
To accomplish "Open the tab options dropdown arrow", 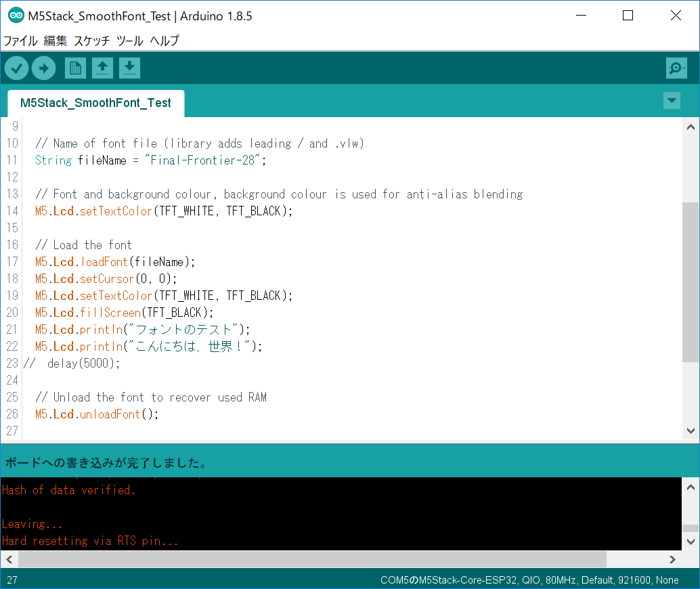I will coord(672,100).
